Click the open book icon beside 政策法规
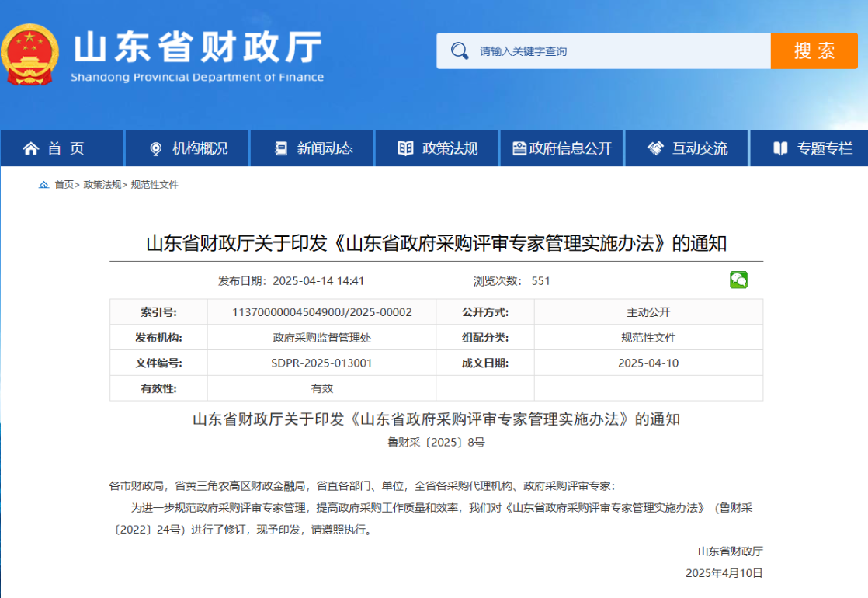This screenshot has height=598, width=868. (405, 148)
